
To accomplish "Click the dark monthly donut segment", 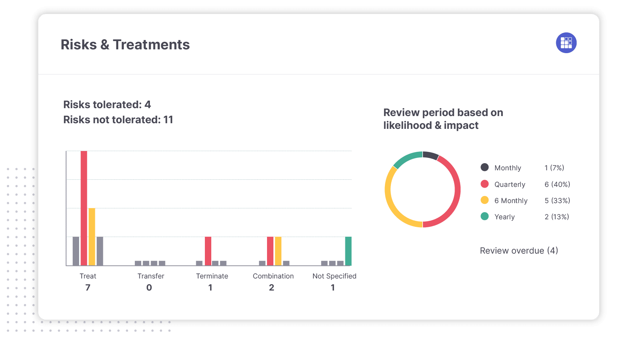I will (x=430, y=155).
